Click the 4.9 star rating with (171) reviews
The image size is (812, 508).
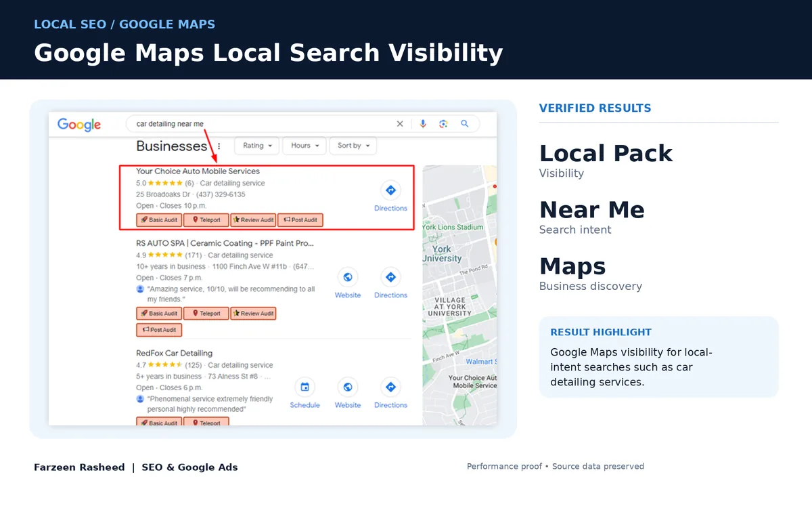coord(169,255)
